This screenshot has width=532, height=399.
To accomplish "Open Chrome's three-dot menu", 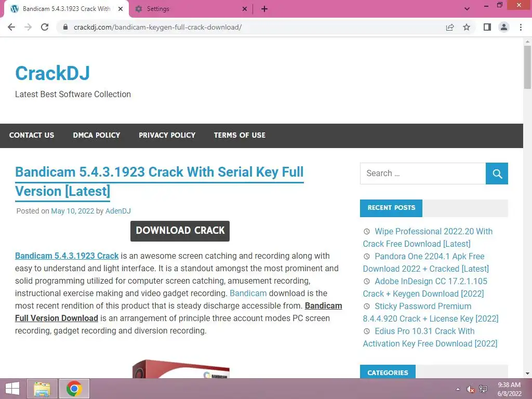I will (x=521, y=27).
